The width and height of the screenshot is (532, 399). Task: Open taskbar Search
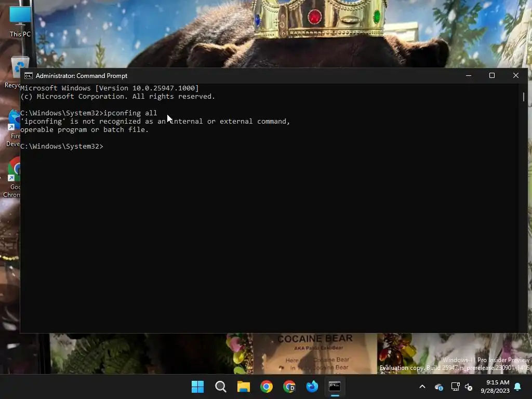click(x=220, y=387)
